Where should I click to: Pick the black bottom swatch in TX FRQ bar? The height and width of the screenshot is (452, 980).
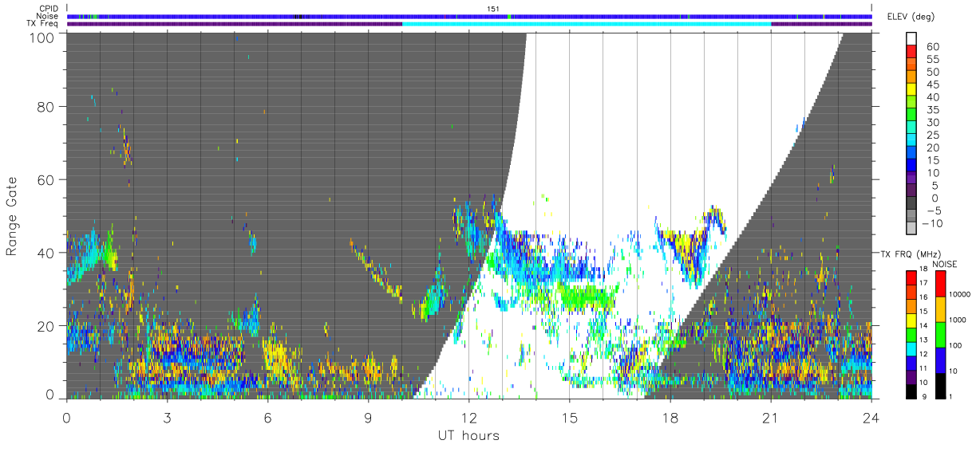pyautogui.click(x=911, y=391)
